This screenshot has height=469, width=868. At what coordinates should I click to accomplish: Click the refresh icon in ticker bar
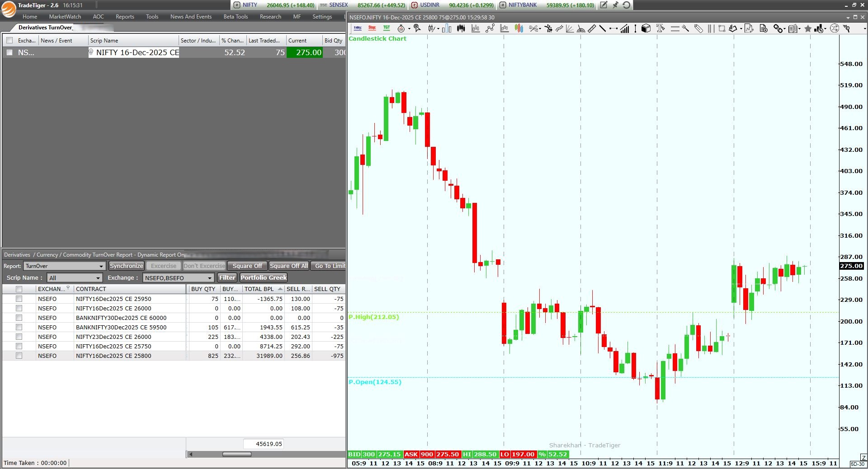[627, 5]
